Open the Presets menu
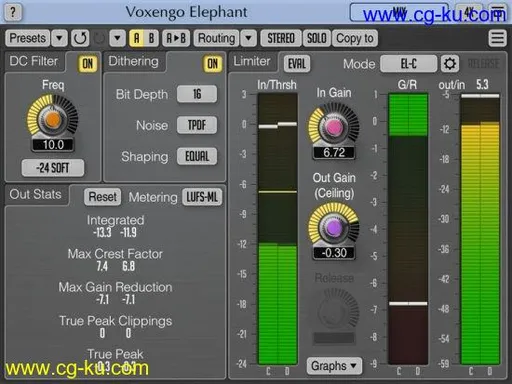Image resolution: width=512 pixels, height=384 pixels. (27, 38)
